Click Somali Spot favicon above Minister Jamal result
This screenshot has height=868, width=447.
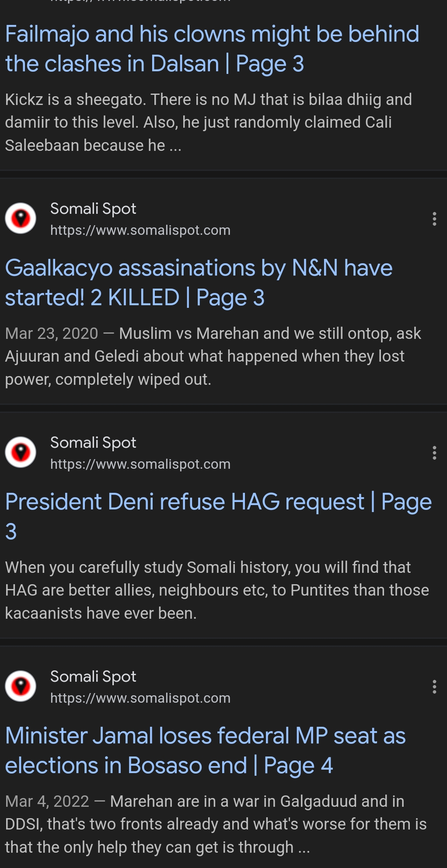tap(21, 686)
